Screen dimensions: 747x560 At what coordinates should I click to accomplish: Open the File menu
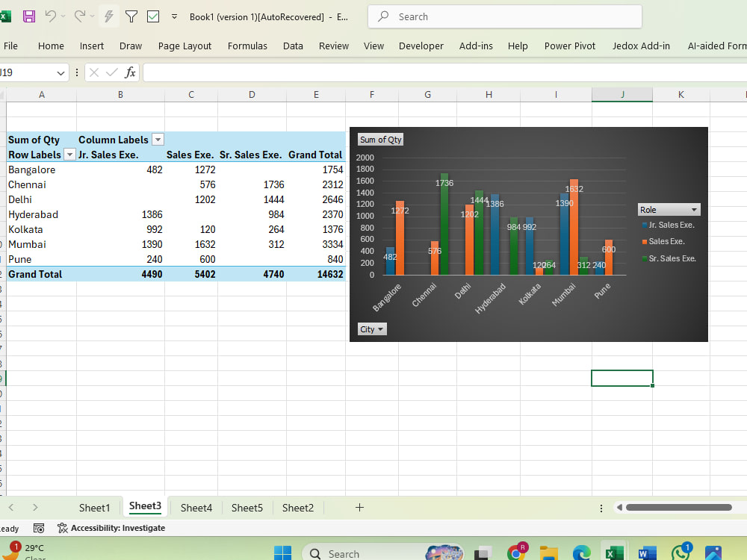click(x=10, y=46)
